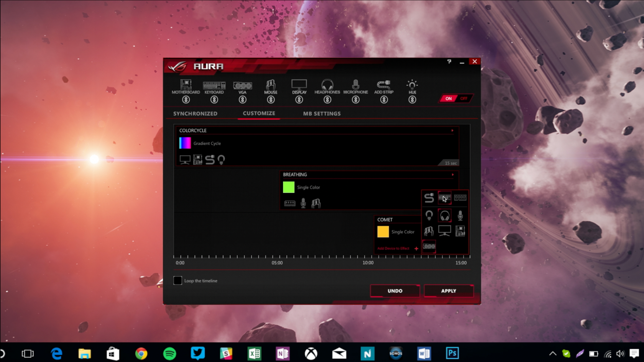Screen dimensions: 644x362
Task: Click light bulb icon in Colorcycle effect
Action: tap(221, 159)
